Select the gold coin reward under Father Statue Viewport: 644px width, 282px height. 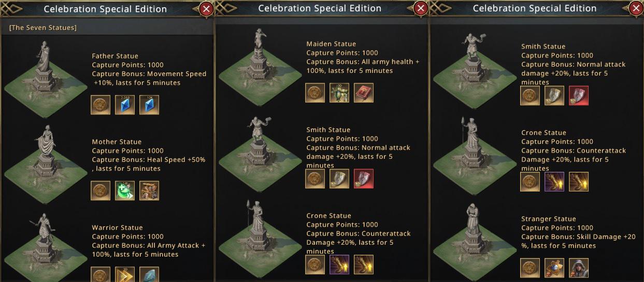pyautogui.click(x=101, y=105)
